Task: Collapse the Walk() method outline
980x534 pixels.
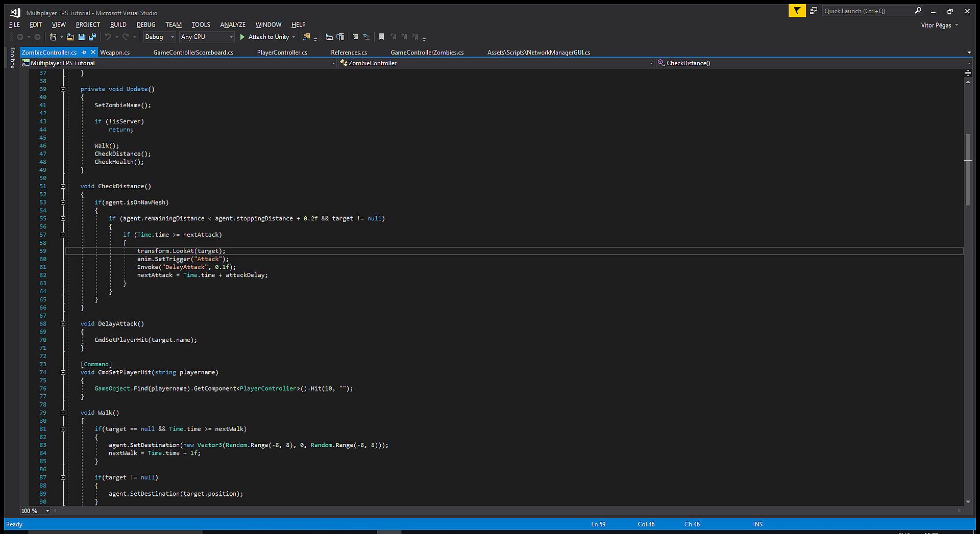Action: pos(63,413)
